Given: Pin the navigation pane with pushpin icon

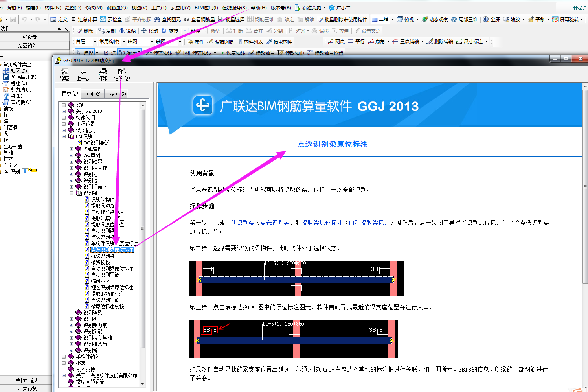Looking at the screenshot, I should coord(59,29).
